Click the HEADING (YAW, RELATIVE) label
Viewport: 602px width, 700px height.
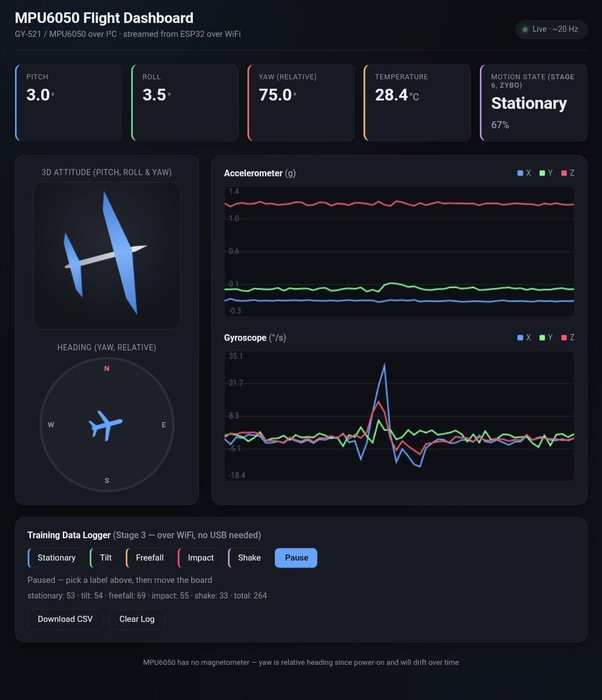(x=106, y=347)
